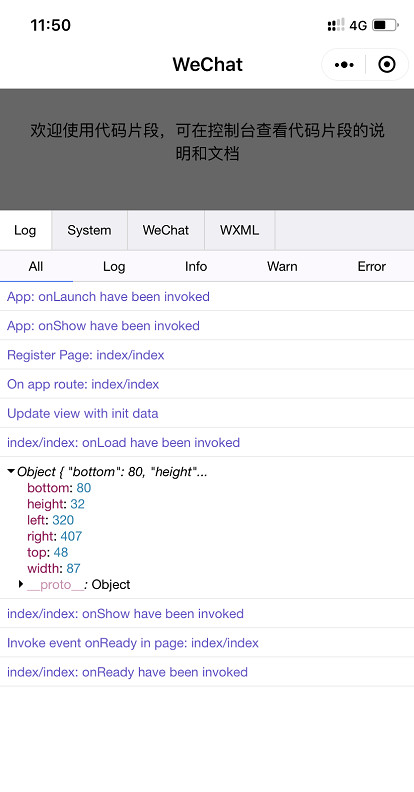Image resolution: width=414 pixels, height=792 pixels.
Task: Switch to the System tab
Action: tap(89, 230)
